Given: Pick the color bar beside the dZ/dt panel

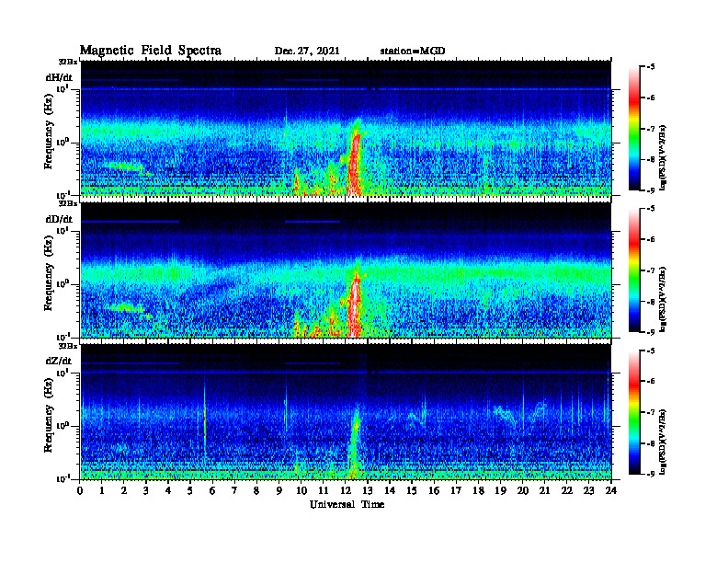Looking at the screenshot, I should coord(634,412).
